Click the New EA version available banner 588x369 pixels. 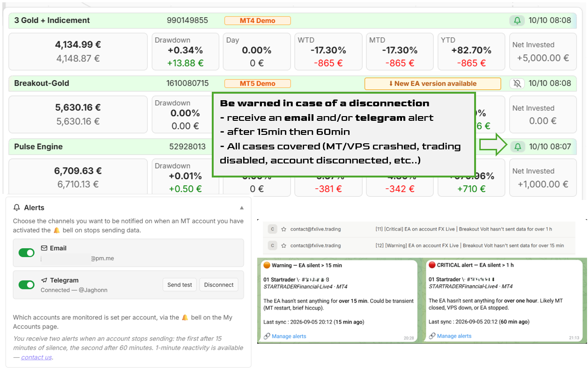pos(432,83)
